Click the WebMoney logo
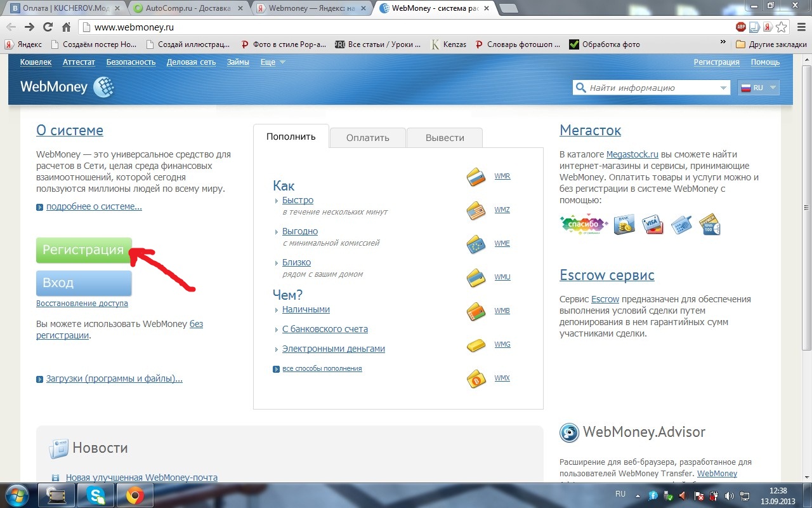 tap(67, 87)
